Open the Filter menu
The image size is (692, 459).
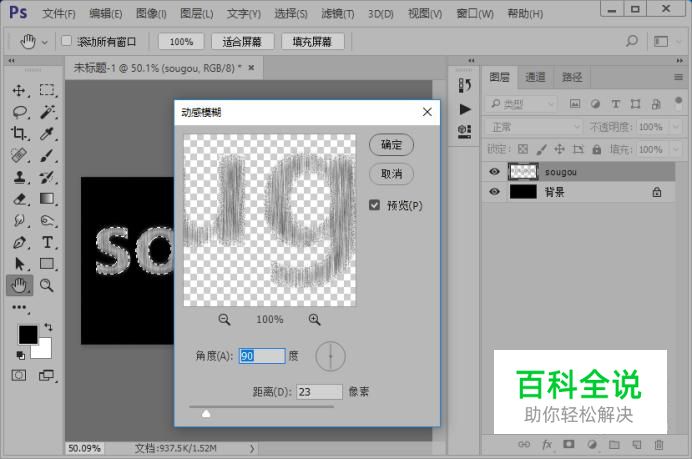click(338, 14)
